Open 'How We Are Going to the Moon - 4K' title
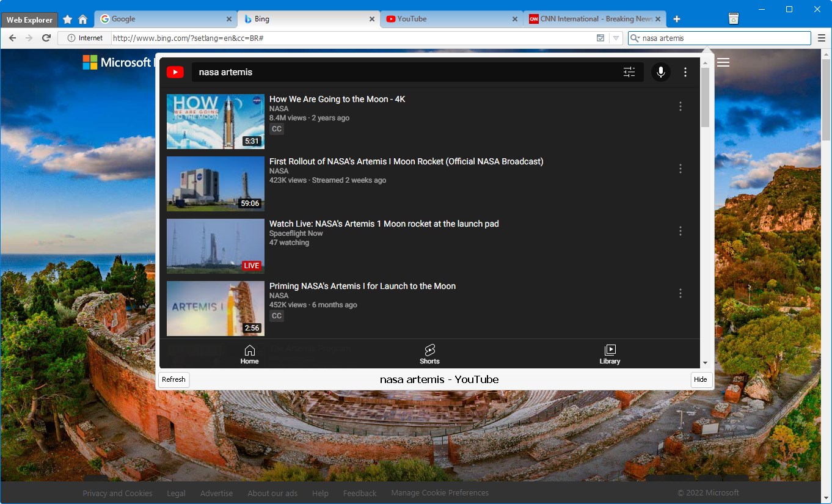This screenshot has height=504, width=832. (x=337, y=99)
